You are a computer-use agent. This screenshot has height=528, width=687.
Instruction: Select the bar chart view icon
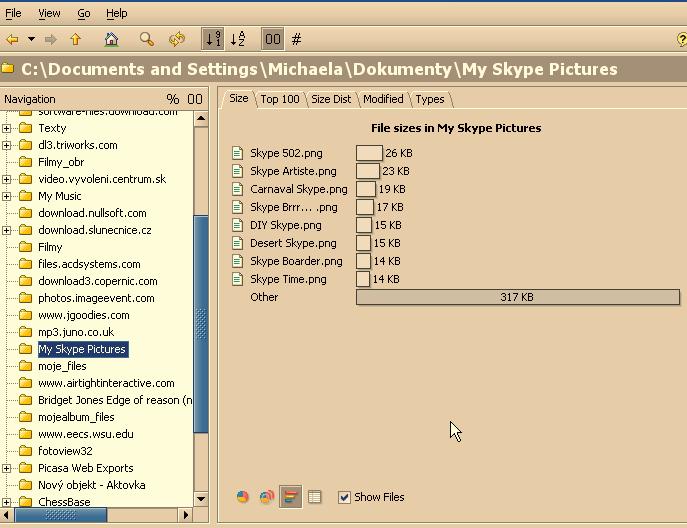click(290, 497)
